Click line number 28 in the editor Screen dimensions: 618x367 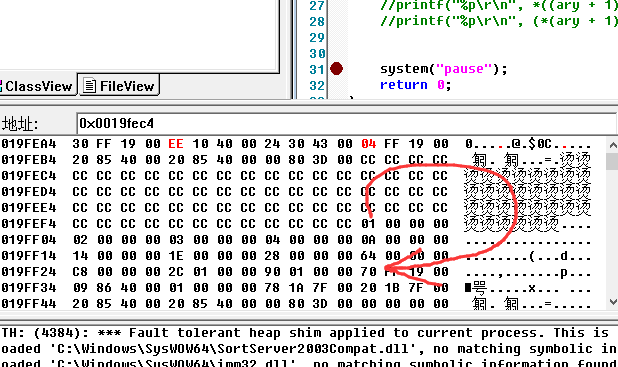pos(317,21)
